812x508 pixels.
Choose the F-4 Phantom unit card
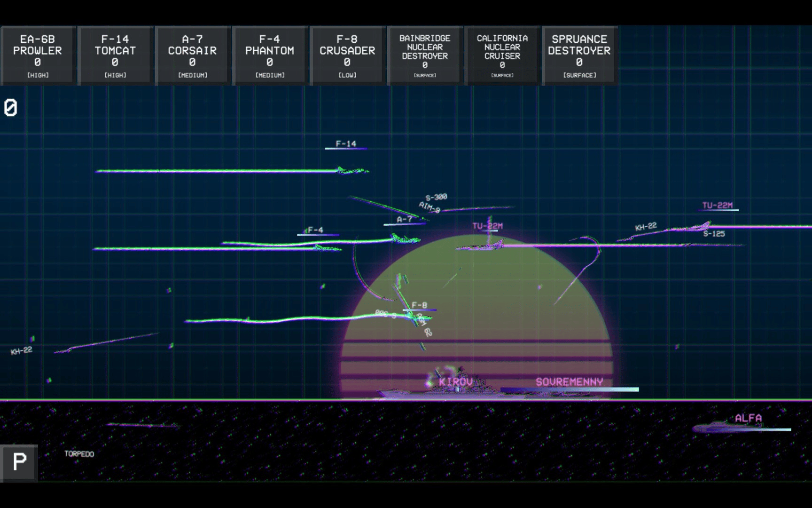click(270, 56)
